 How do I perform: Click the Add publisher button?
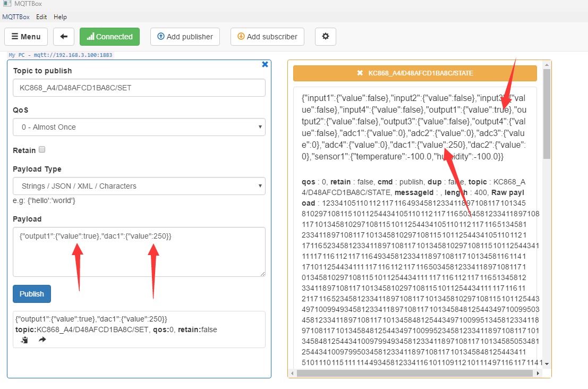(x=185, y=37)
